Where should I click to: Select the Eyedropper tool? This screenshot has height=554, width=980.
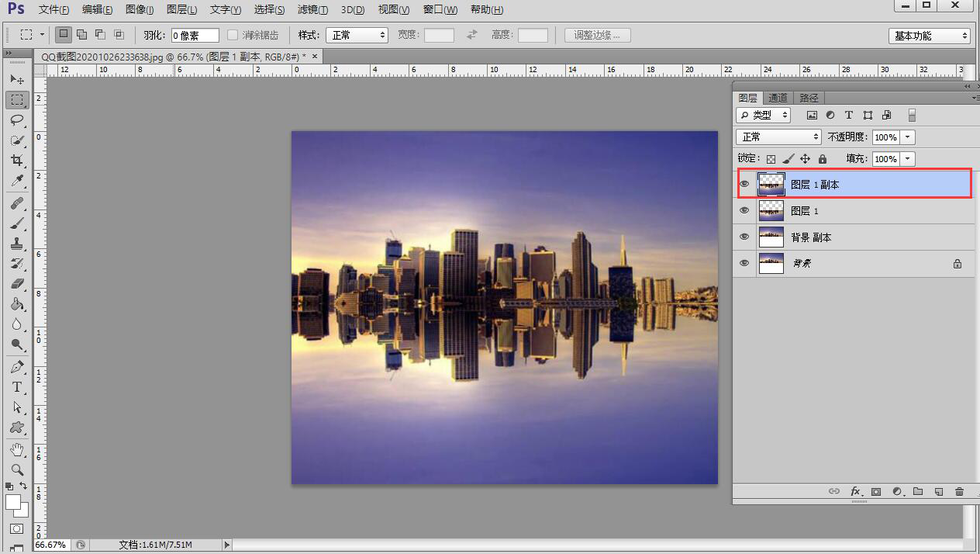17,181
